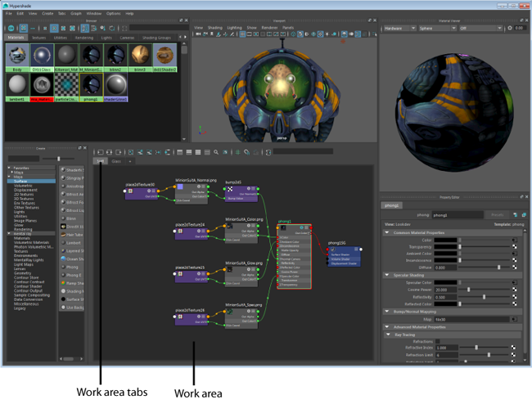Select 2D Textures category in Create tree
Image resolution: width=532 pixels, height=400 pixels.
click(24, 195)
